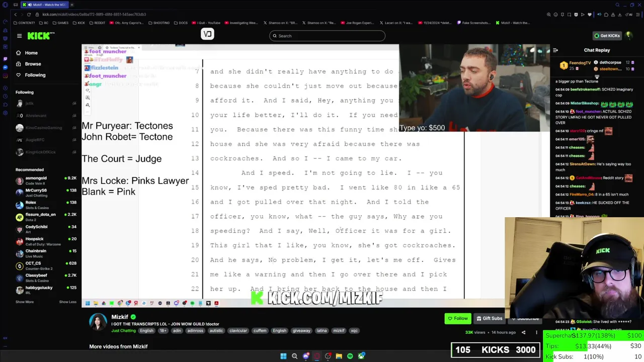
Task: Open a new browser tab
Action: pyautogui.click(x=71, y=5)
